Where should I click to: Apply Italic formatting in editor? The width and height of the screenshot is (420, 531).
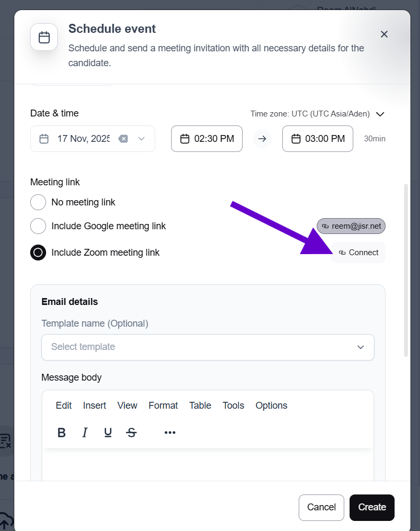(x=85, y=433)
